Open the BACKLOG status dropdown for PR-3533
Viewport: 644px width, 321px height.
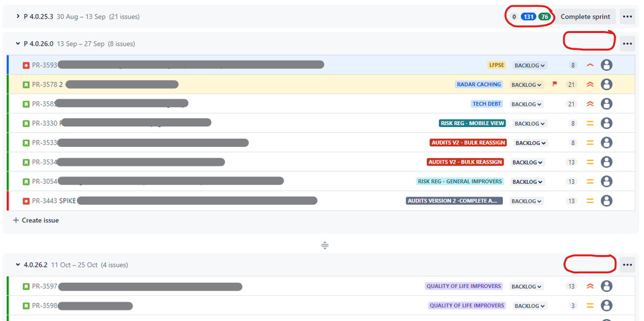click(531, 143)
